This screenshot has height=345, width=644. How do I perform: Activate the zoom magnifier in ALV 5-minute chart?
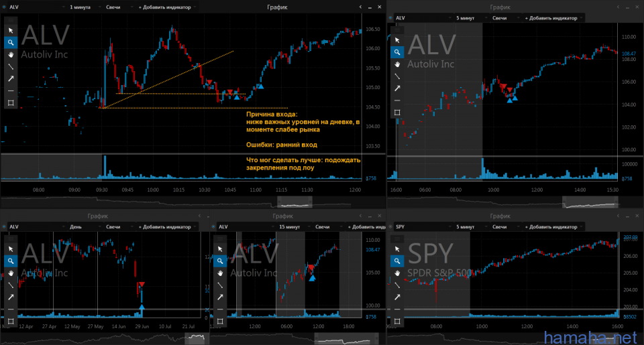(x=396, y=52)
